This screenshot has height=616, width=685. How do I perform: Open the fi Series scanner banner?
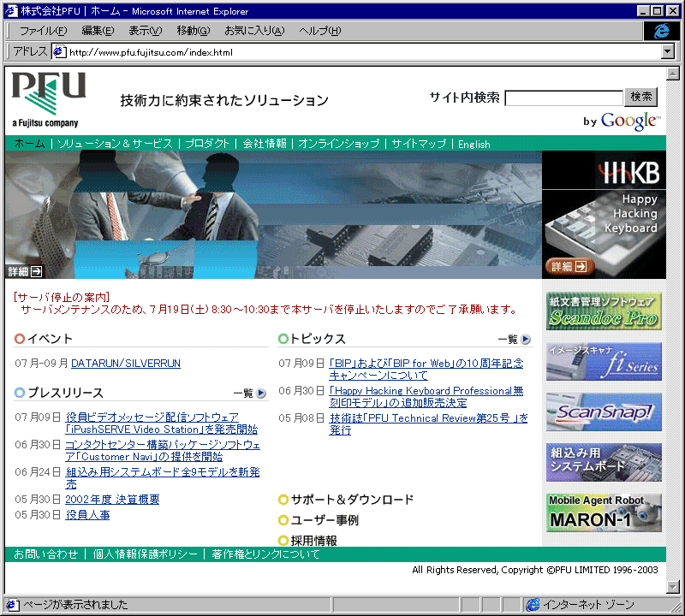pyautogui.click(x=604, y=362)
